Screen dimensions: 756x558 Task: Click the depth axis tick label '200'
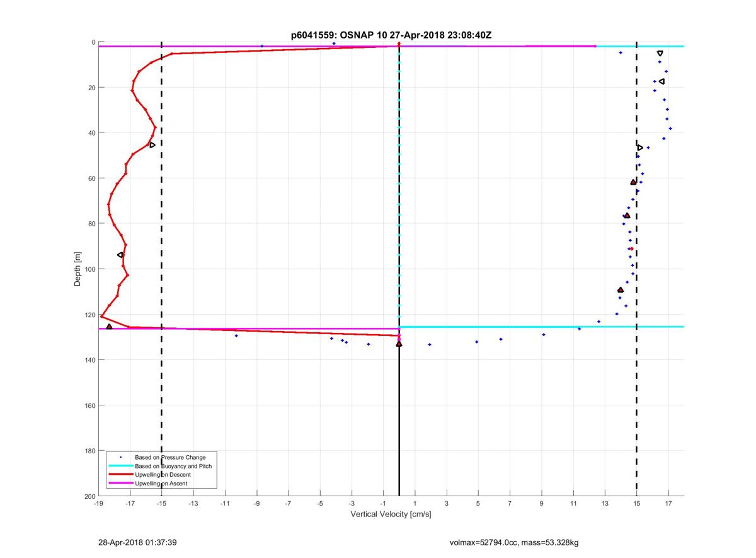tap(89, 496)
